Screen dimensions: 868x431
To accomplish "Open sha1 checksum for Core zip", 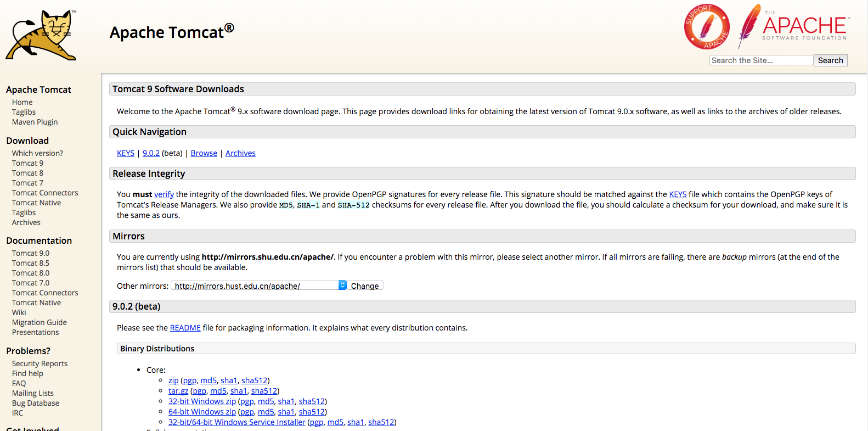I will pos(229,380).
